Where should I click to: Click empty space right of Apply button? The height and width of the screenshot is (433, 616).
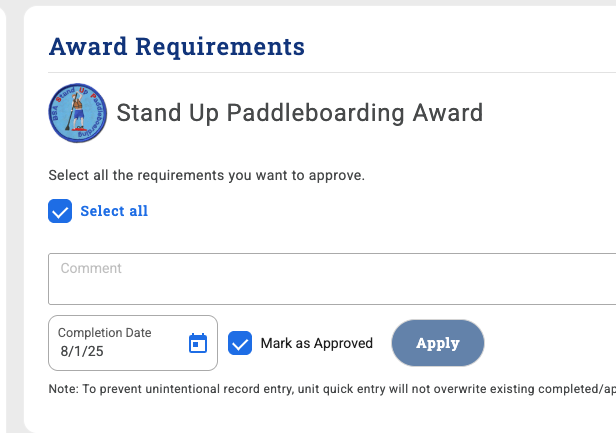point(550,343)
